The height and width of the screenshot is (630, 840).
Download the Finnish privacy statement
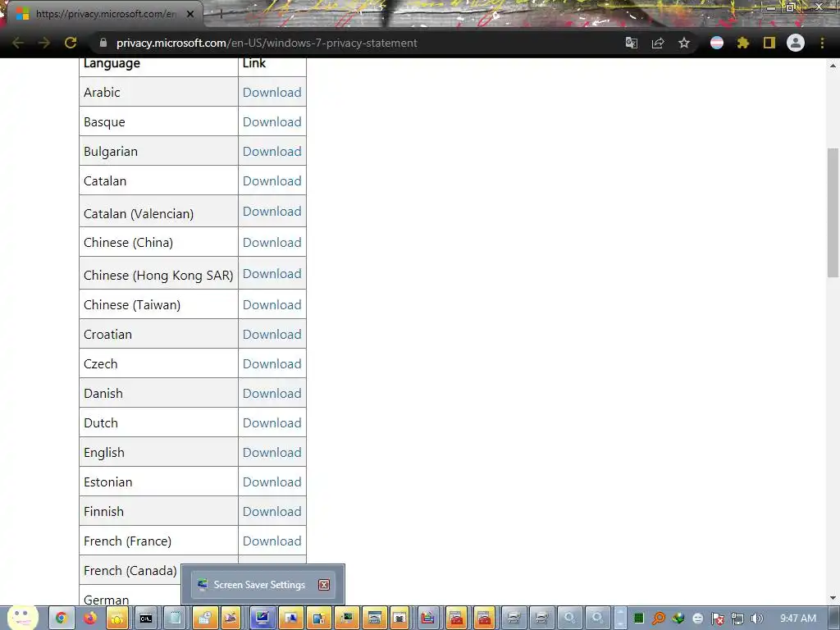(272, 511)
